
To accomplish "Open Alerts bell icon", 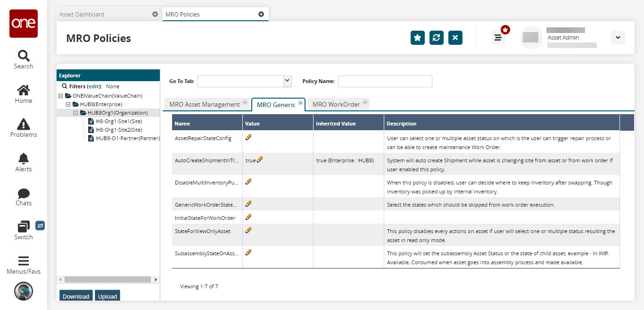I will tap(23, 159).
